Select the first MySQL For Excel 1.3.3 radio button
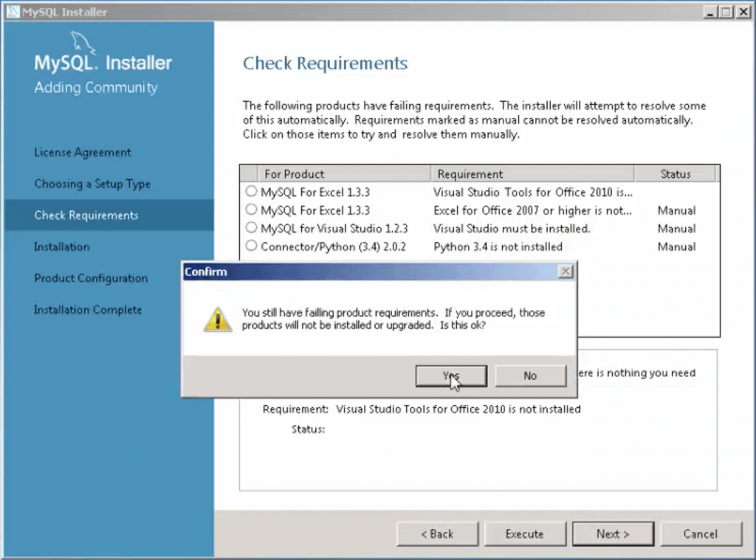 [251, 191]
